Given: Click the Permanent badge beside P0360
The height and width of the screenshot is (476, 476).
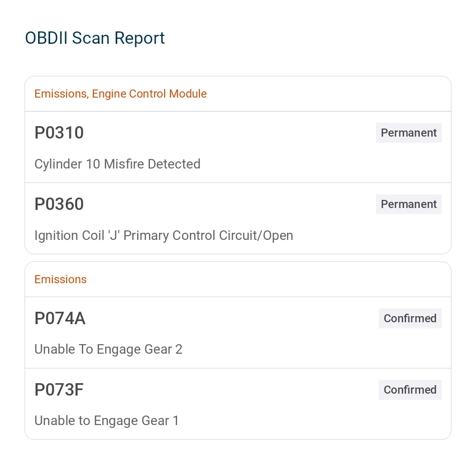Looking at the screenshot, I should click(408, 204).
